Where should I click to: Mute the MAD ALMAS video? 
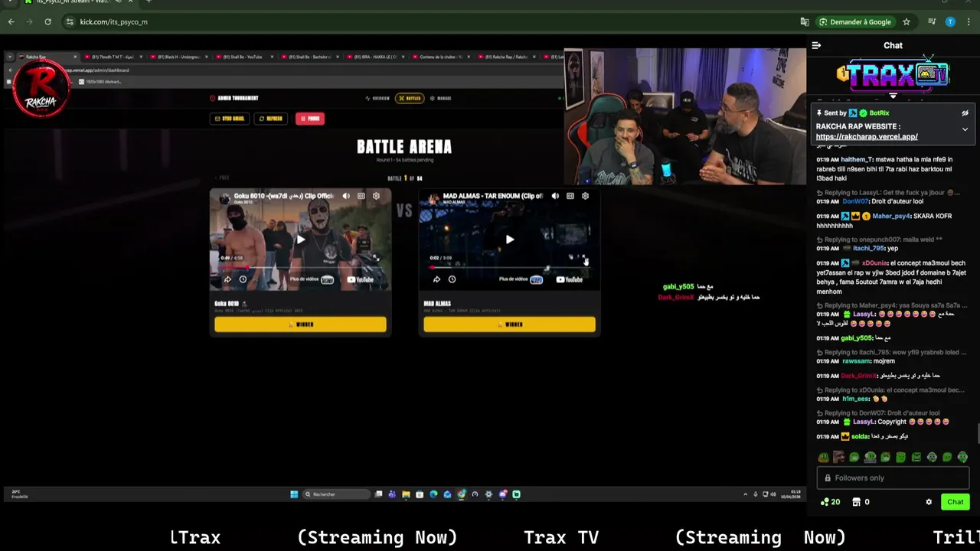point(555,196)
